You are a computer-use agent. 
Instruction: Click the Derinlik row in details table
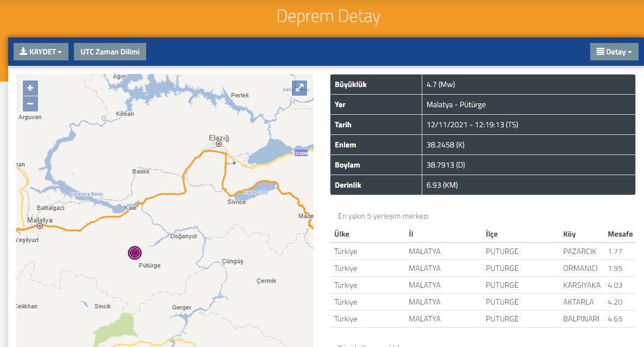click(376, 185)
